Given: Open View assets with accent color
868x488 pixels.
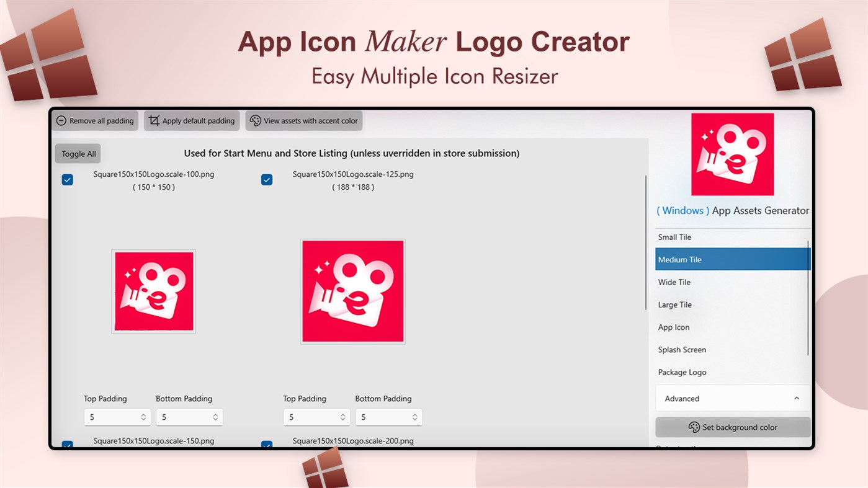Looking at the screenshot, I should pos(303,120).
